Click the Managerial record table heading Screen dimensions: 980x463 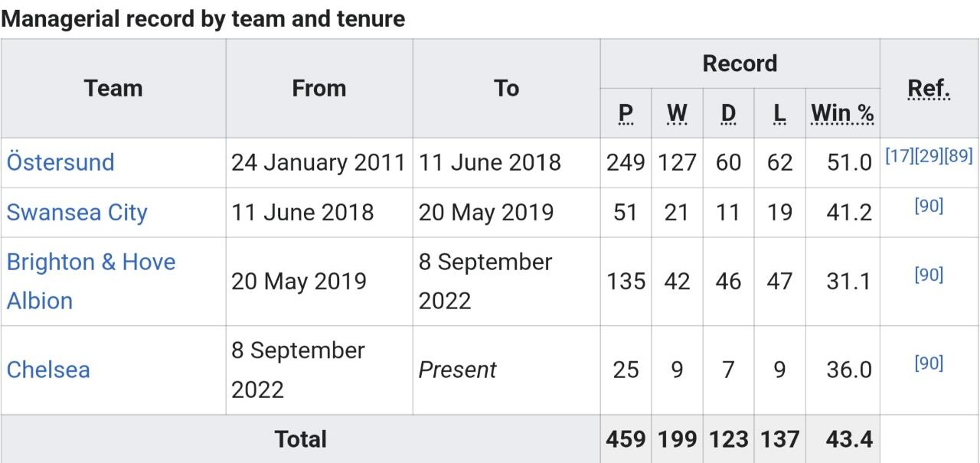[x=203, y=18]
